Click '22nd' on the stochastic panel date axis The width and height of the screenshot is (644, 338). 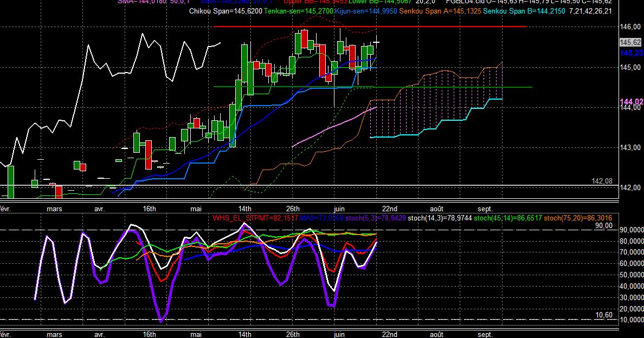pos(389,334)
